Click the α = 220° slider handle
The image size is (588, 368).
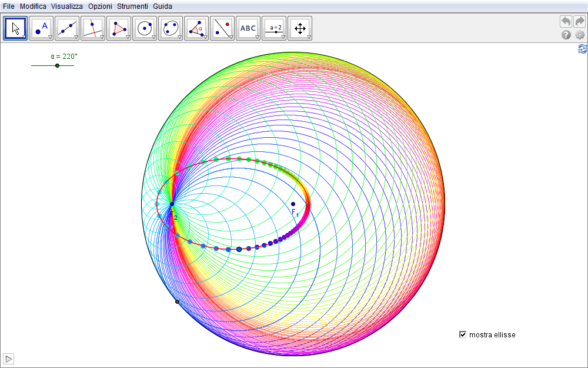(57, 65)
